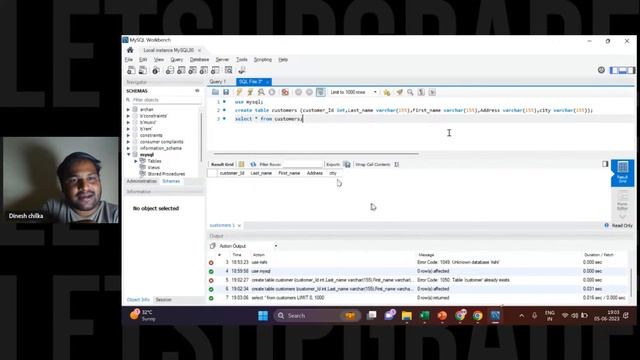
Task: Commit transaction with the first check icon
Action: pos(298,92)
